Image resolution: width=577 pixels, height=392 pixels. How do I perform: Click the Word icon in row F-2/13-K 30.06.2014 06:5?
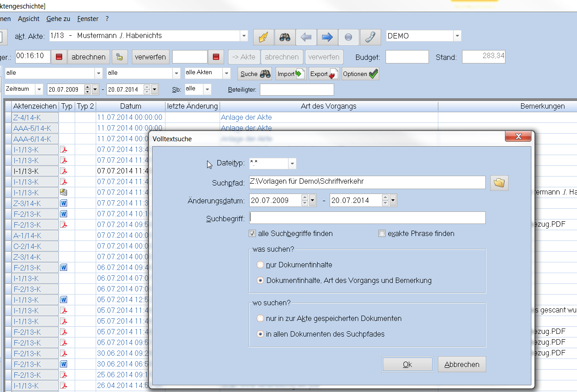[x=64, y=364]
